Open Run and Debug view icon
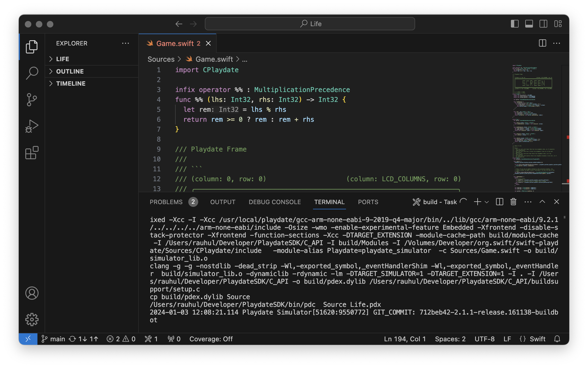 (x=32, y=126)
